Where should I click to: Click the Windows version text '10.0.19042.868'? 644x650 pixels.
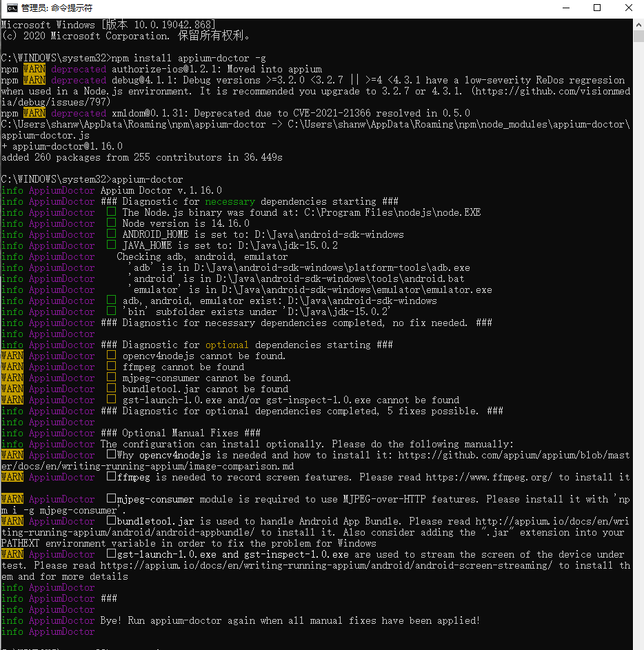pyautogui.click(x=172, y=25)
